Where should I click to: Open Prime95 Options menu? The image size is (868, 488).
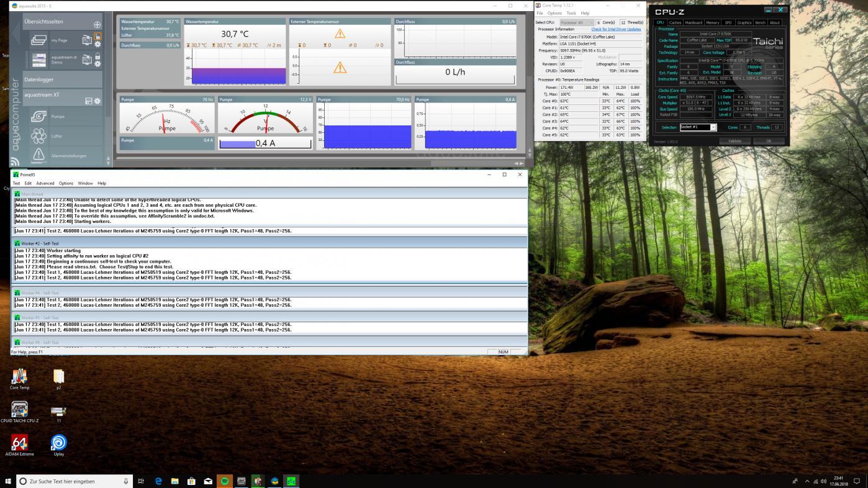[x=66, y=183]
